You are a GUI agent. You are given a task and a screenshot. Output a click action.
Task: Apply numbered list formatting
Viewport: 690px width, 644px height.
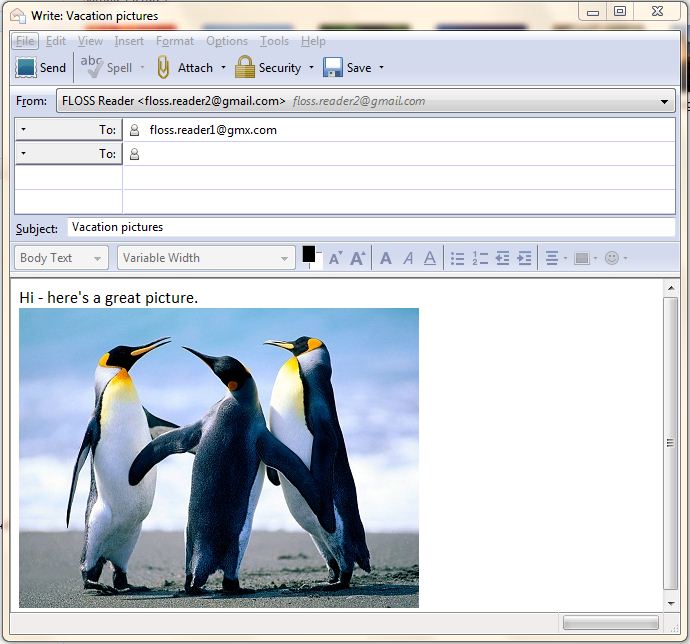click(480, 258)
